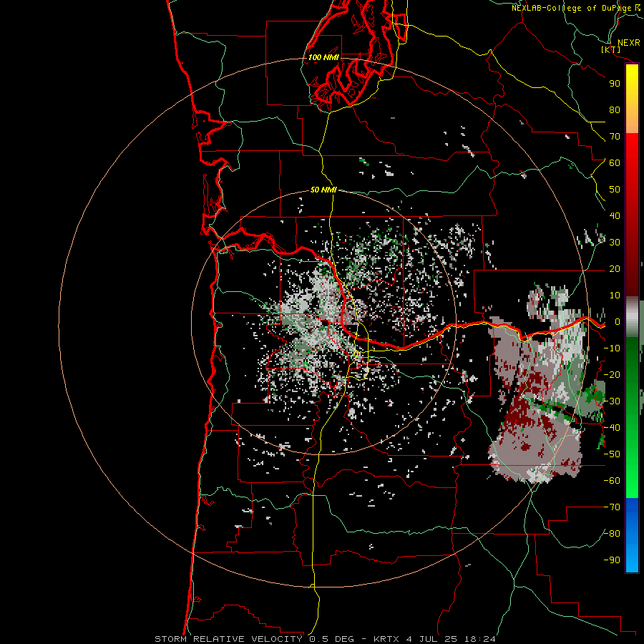Viewport: 644px width, 644px height.
Task: Select the 60 value on the velocity scale
Action: coord(615,163)
